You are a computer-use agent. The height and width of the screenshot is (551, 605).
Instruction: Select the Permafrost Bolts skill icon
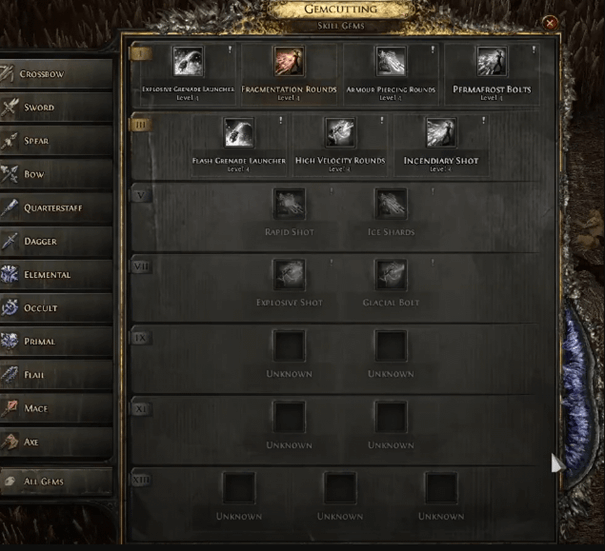[x=492, y=62]
